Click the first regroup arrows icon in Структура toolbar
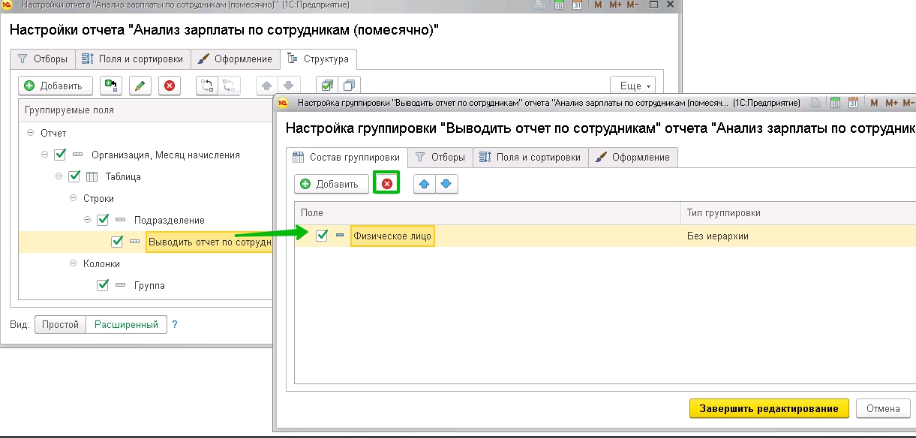Viewport: 916px width, 438px height. pyautogui.click(x=207, y=86)
